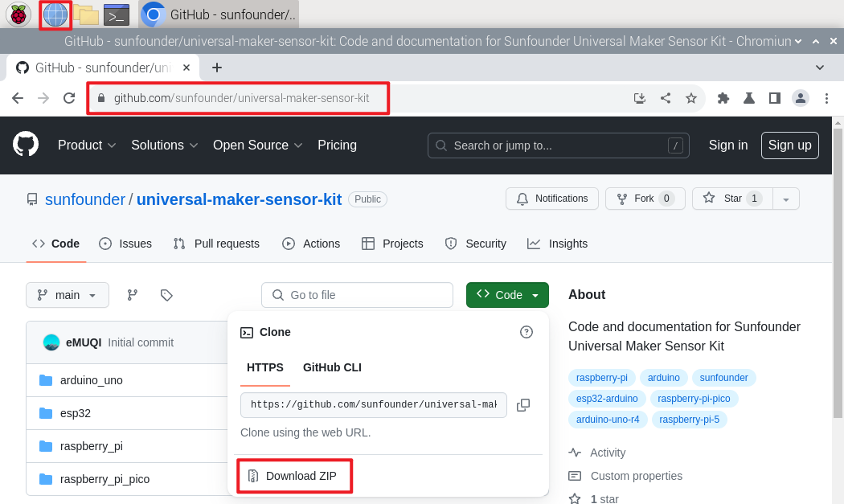Image resolution: width=844 pixels, height=504 pixels.
Task: Switch to the GitHub CLI tab
Action: 332,368
